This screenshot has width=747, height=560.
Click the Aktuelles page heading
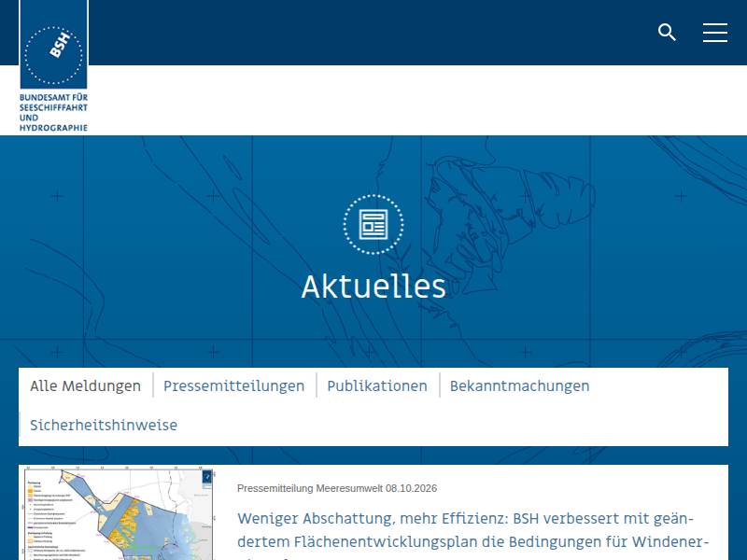(x=373, y=287)
